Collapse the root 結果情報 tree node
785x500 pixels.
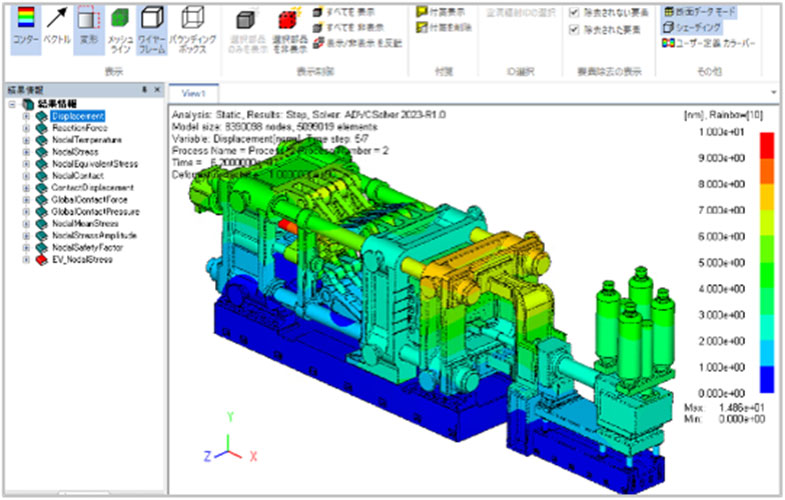(x=11, y=104)
